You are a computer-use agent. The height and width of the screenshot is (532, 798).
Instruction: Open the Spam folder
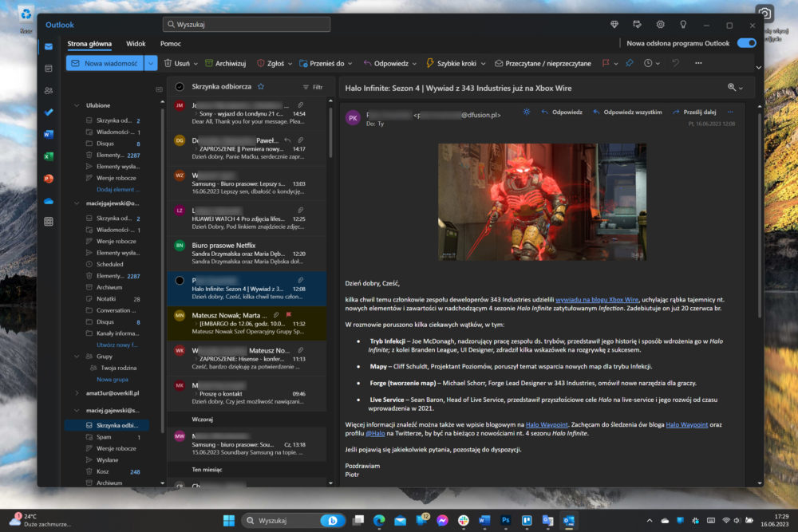(x=104, y=437)
